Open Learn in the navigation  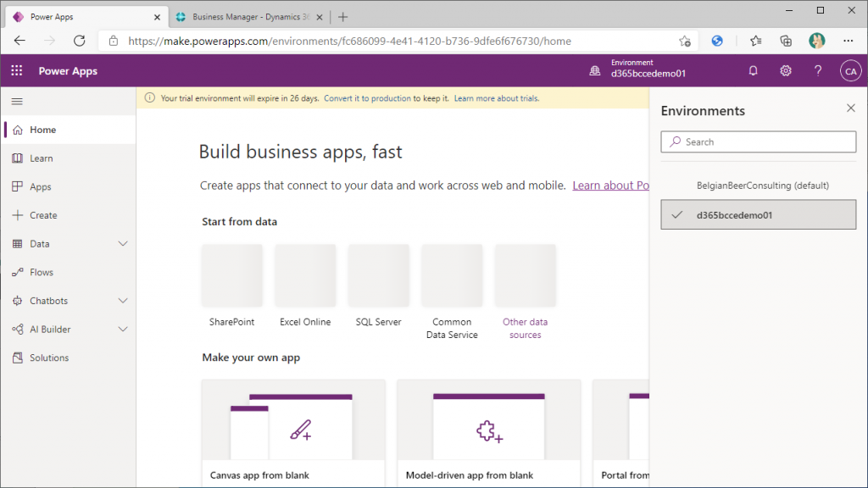tap(69, 158)
